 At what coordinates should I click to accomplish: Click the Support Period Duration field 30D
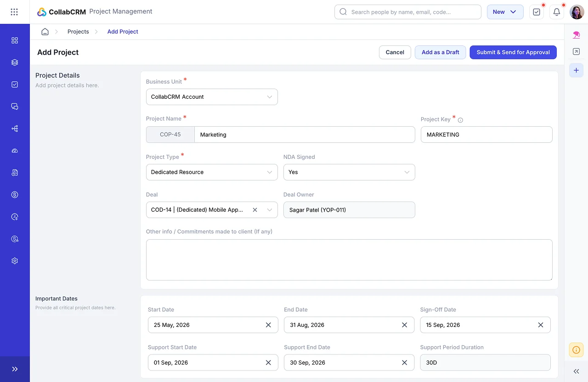tap(485, 362)
